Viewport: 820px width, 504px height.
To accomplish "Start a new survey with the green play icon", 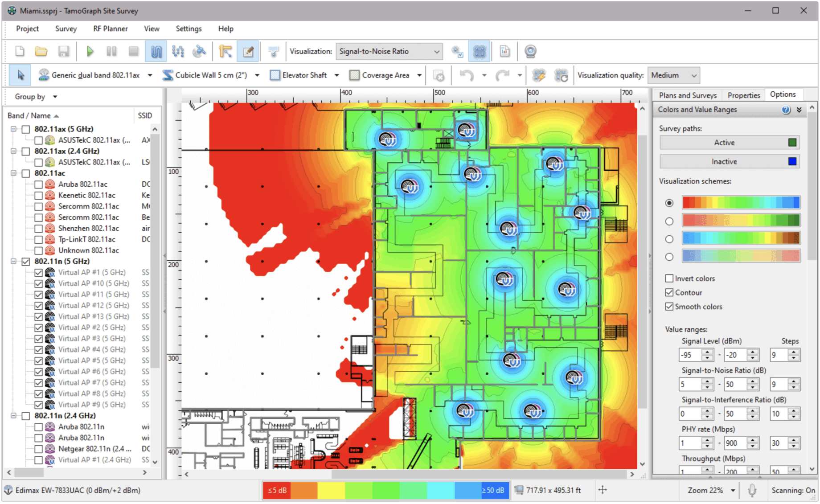I will click(90, 51).
